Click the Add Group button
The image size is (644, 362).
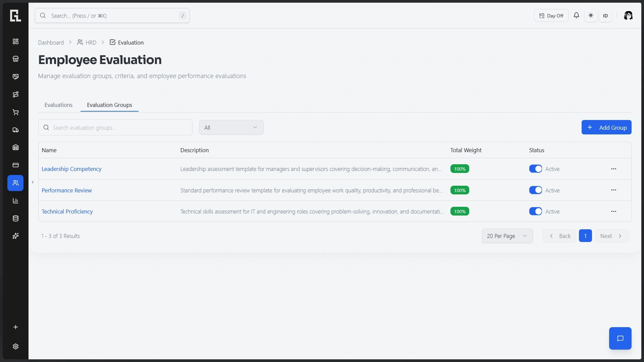point(606,127)
